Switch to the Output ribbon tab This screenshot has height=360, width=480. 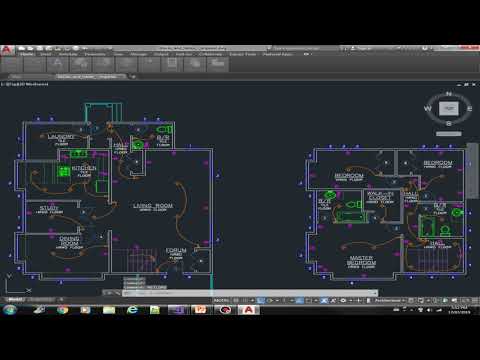click(x=161, y=54)
